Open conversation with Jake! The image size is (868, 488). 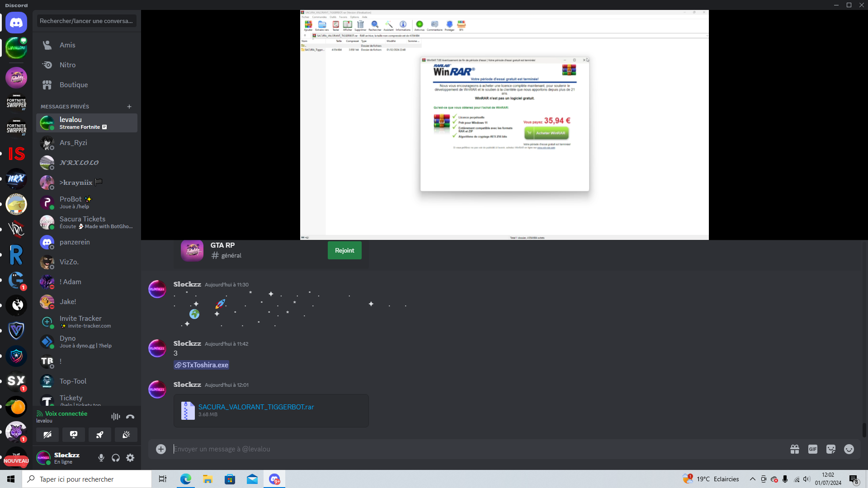(87, 302)
